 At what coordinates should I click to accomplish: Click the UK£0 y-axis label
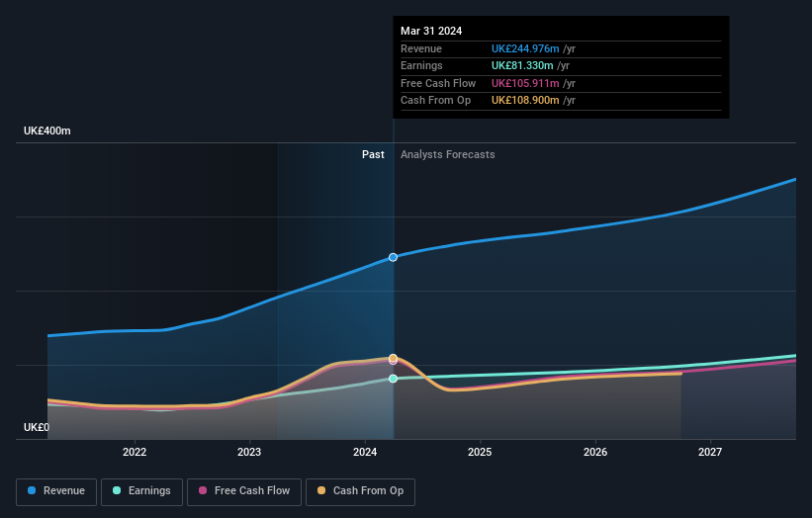tap(37, 427)
